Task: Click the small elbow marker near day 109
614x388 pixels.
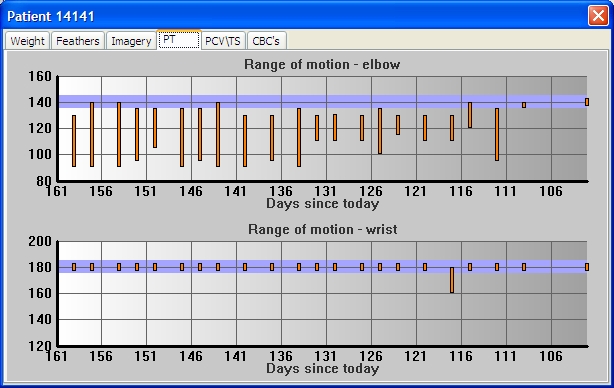Action: point(524,105)
